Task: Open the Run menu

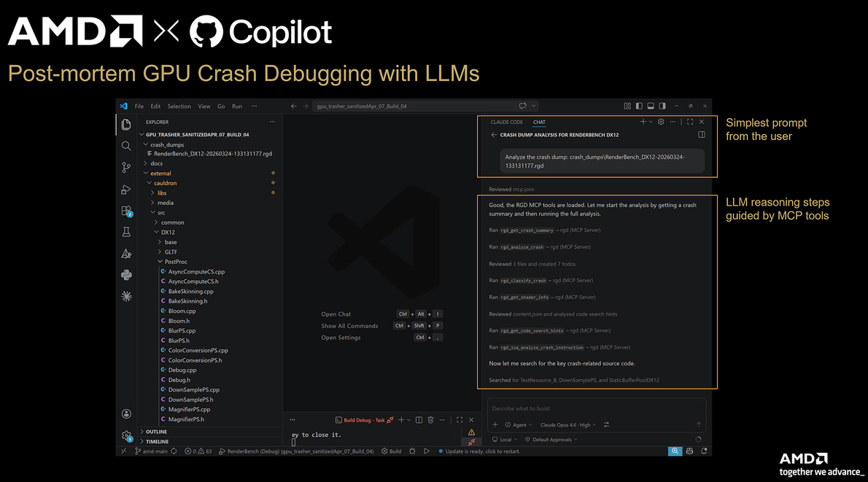Action: 237,106
